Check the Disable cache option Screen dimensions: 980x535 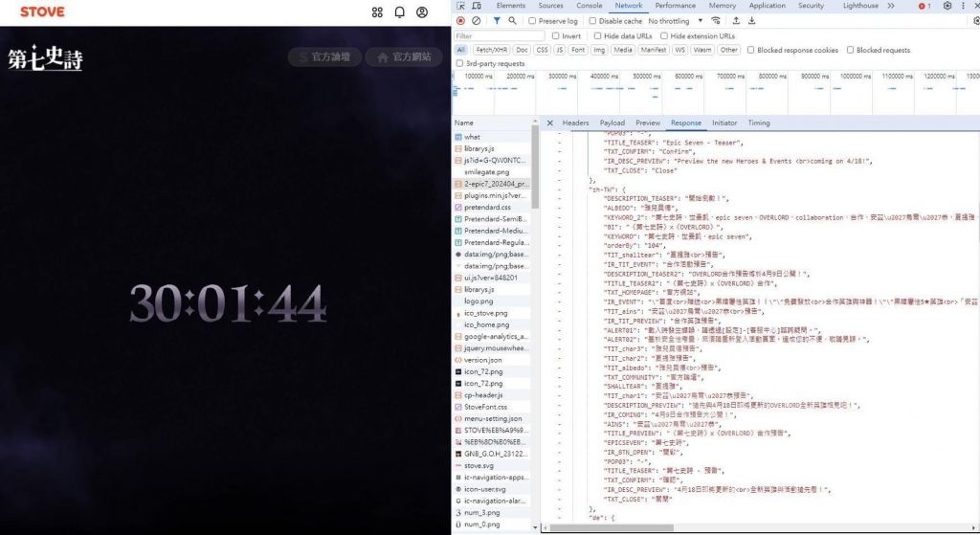592,20
